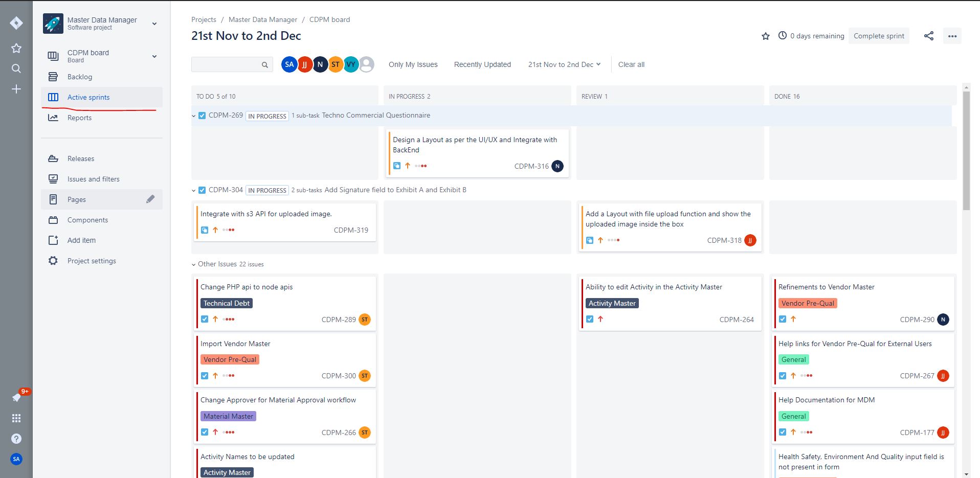Click the board search input field

(x=232, y=64)
